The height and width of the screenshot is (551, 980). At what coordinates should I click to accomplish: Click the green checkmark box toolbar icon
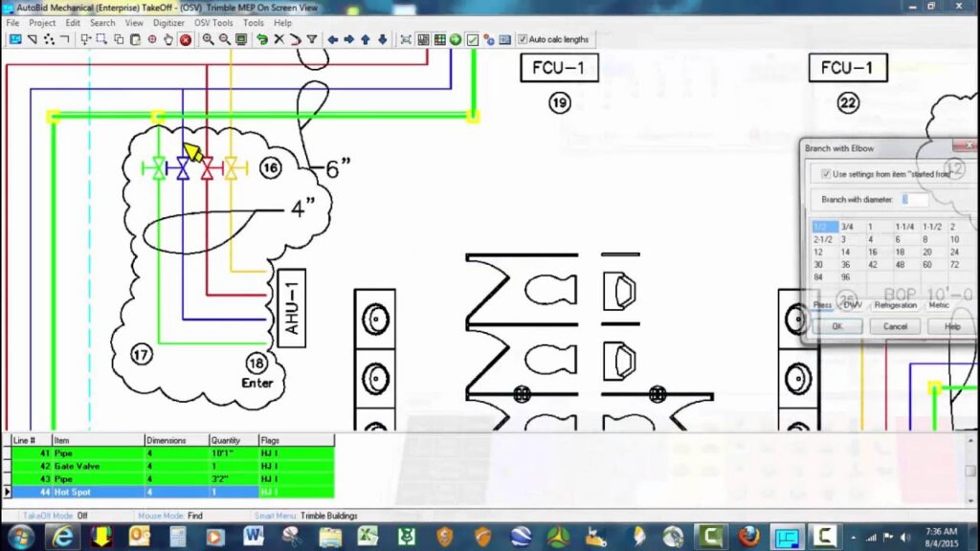[473, 39]
